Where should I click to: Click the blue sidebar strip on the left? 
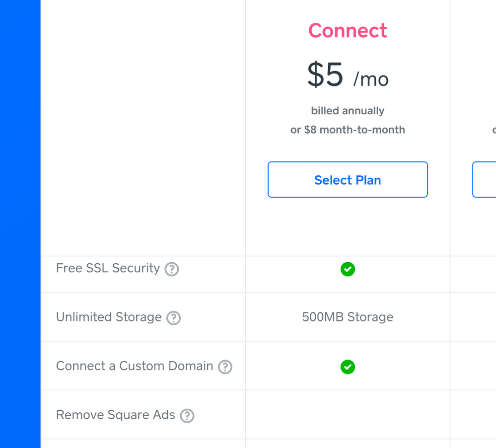(20, 224)
